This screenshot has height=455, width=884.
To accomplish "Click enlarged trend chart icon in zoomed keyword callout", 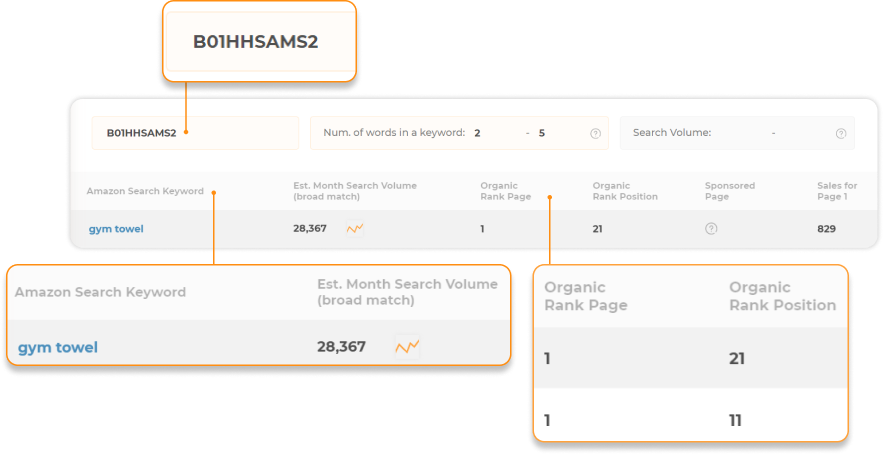I will pyautogui.click(x=407, y=347).
